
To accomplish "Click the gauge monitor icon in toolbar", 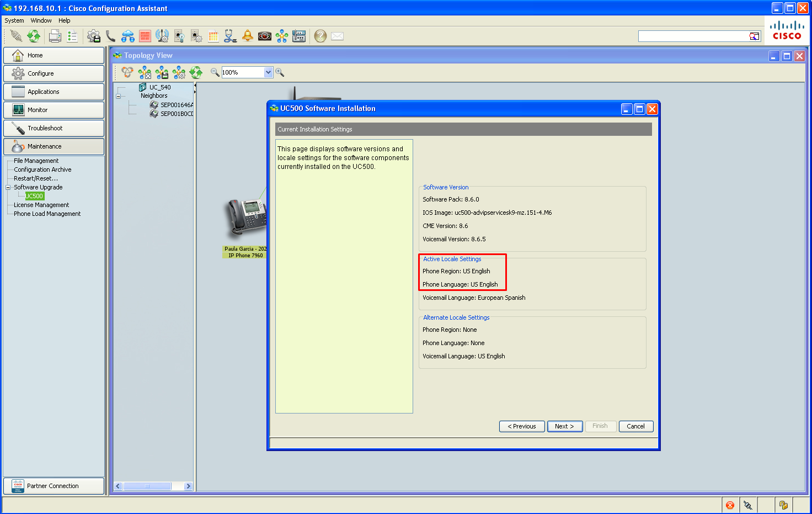I will [265, 36].
